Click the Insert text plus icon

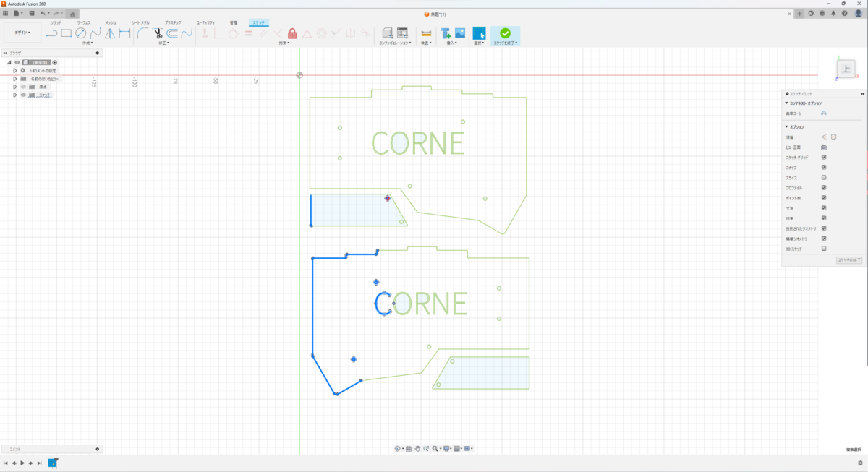coord(446,33)
